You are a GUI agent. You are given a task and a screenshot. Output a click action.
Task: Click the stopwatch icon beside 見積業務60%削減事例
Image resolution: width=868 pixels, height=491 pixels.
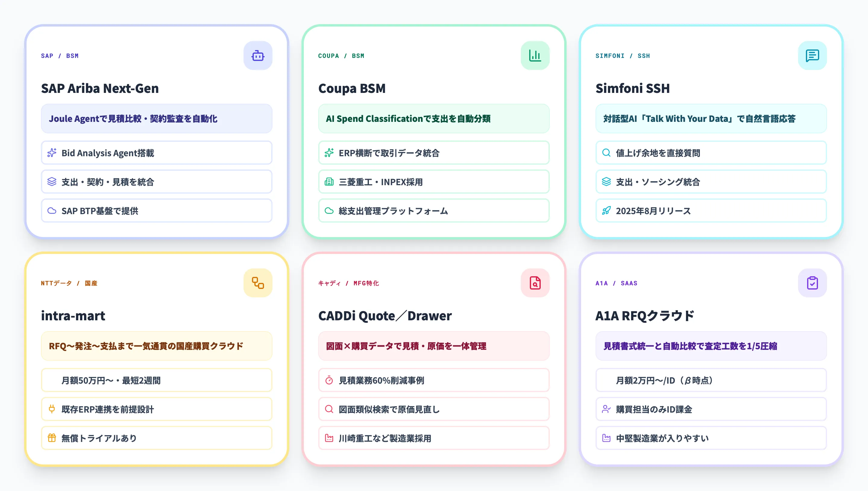[329, 380]
